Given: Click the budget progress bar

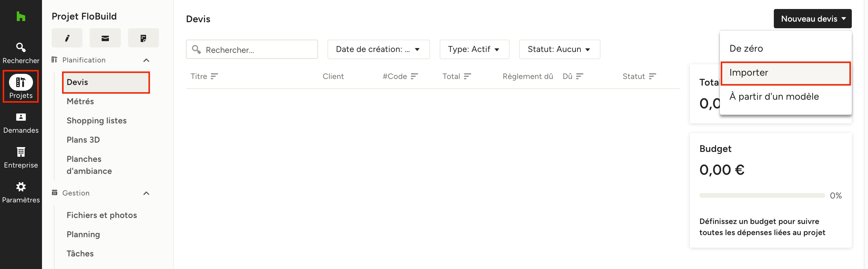Looking at the screenshot, I should (762, 195).
